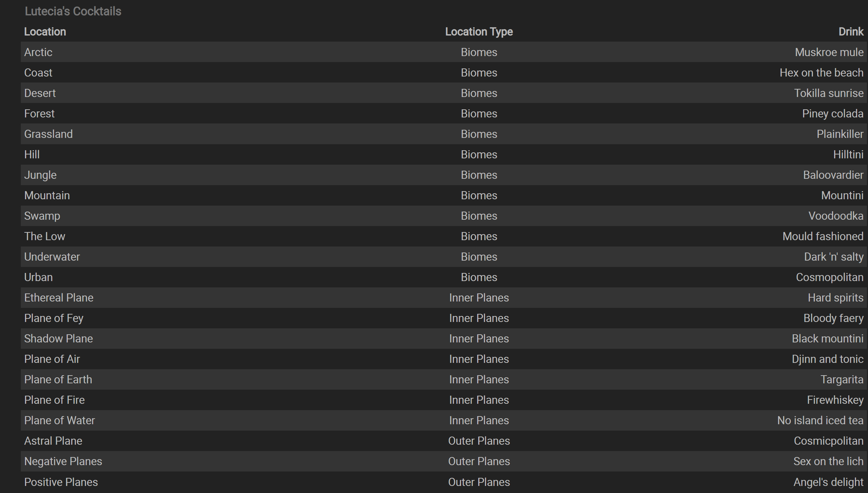Click the Hex on the beach drink

point(821,73)
